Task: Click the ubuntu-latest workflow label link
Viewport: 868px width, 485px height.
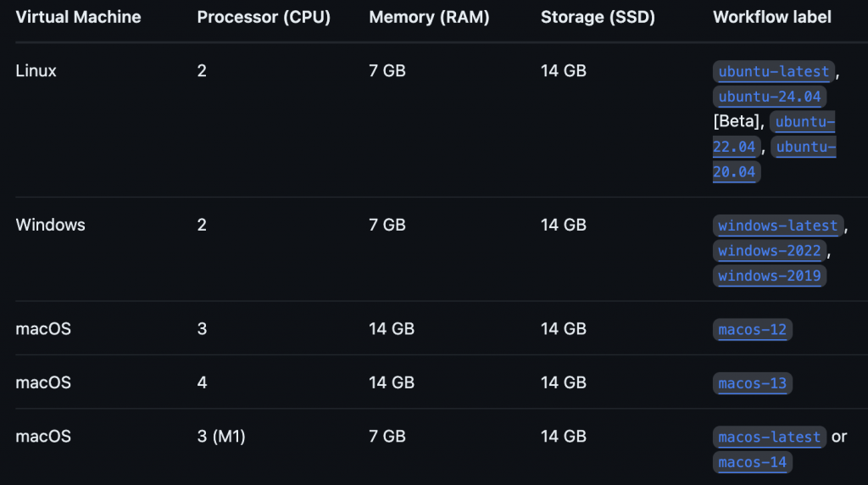Action: [773, 71]
